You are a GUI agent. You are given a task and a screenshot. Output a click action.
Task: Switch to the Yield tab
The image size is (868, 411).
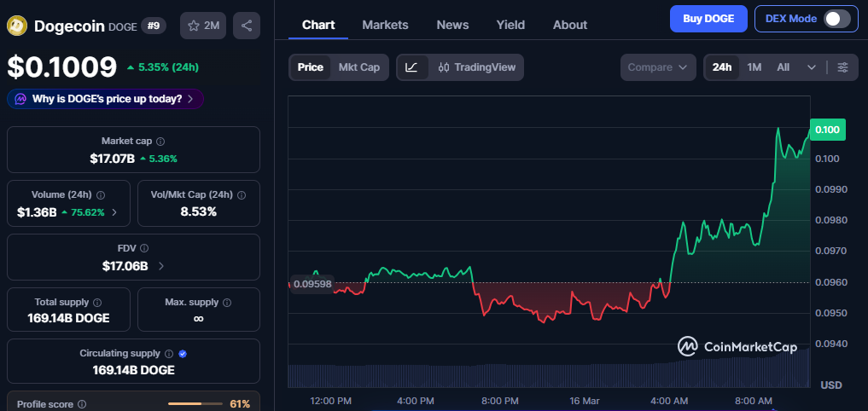pos(510,25)
